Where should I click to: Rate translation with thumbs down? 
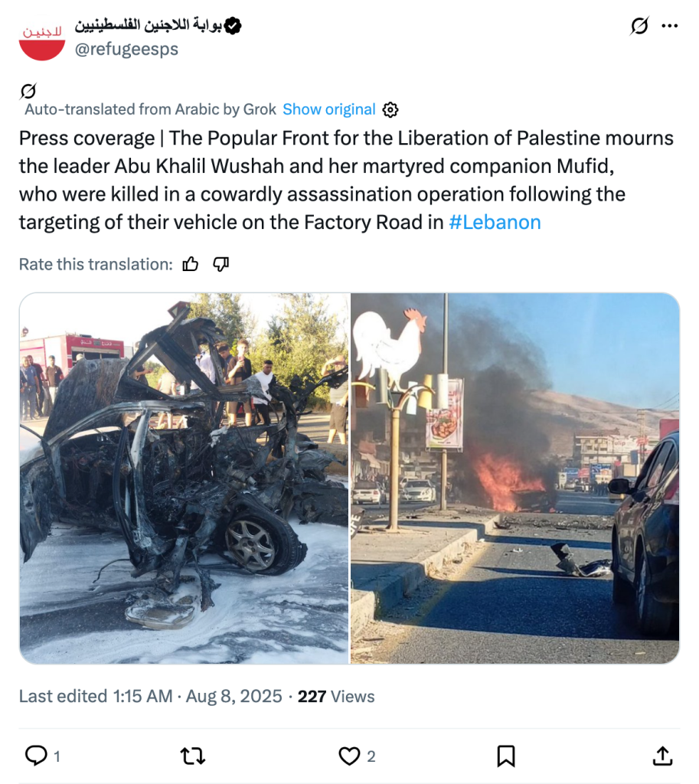[220, 264]
